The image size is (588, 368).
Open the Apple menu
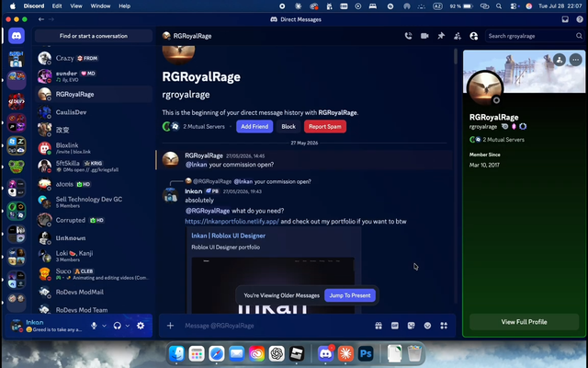pos(12,6)
